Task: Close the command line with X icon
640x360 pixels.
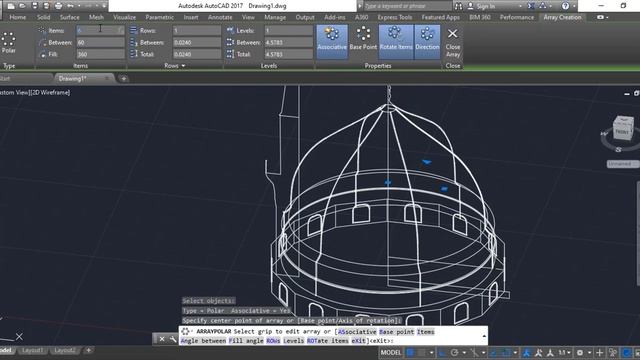Action: (162, 339)
